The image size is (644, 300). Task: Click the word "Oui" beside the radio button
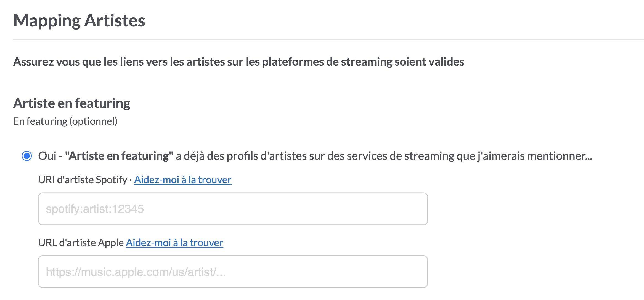click(x=47, y=156)
